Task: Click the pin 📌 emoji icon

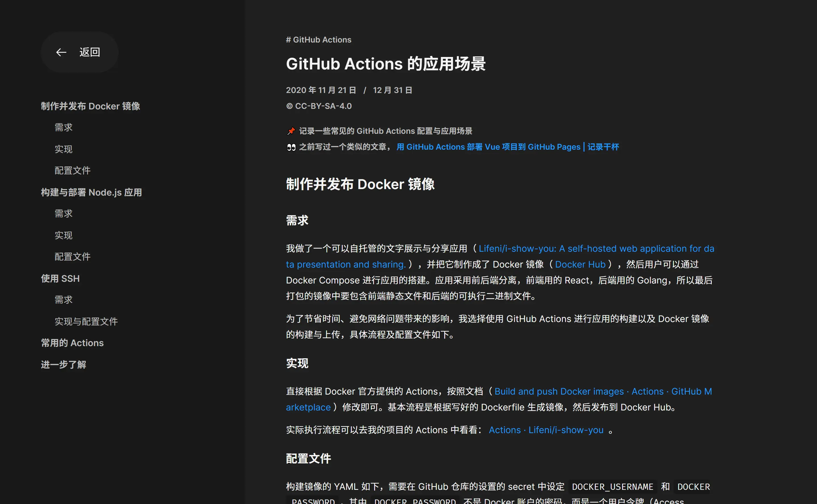Action: (x=290, y=131)
